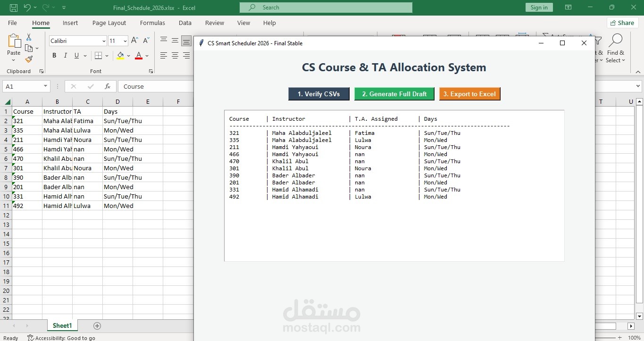The image size is (644, 341).
Task: Click the Copy icon in Clipboard group
Action: (29, 48)
